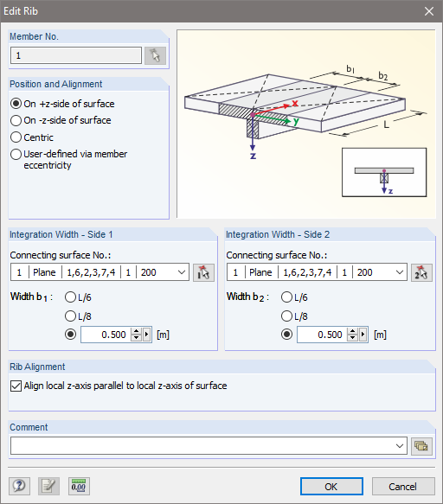This screenshot has width=443, height=504.
Task: Choose the Centric position option
Action: coord(32,137)
